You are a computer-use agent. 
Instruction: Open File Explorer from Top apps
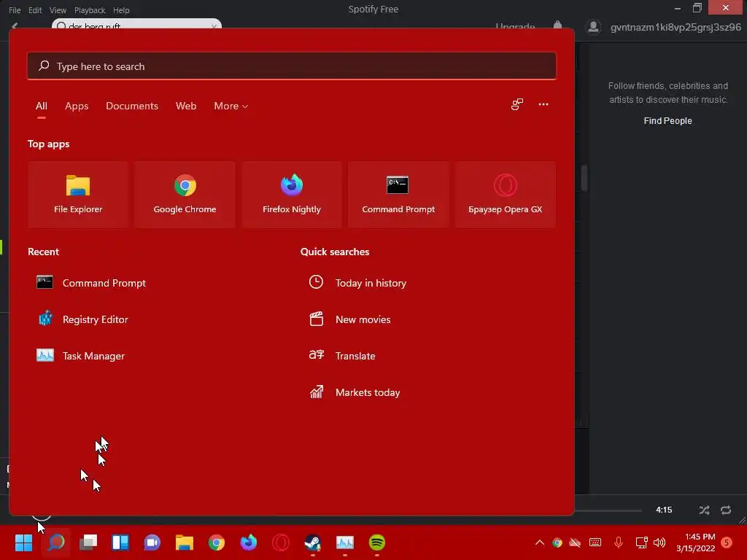point(78,194)
